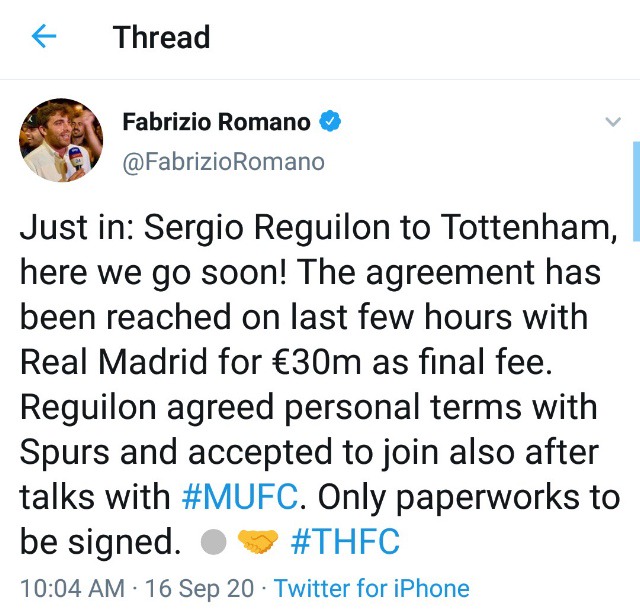The height and width of the screenshot is (616, 640).
Task: Expand the tweet options chevron
Action: coord(614,123)
